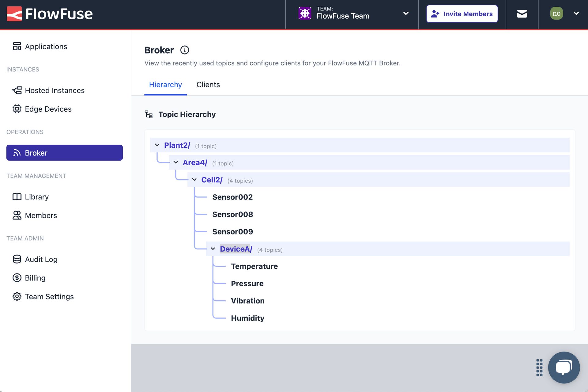Open Team Settings page
The height and width of the screenshot is (392, 588).
tap(49, 296)
